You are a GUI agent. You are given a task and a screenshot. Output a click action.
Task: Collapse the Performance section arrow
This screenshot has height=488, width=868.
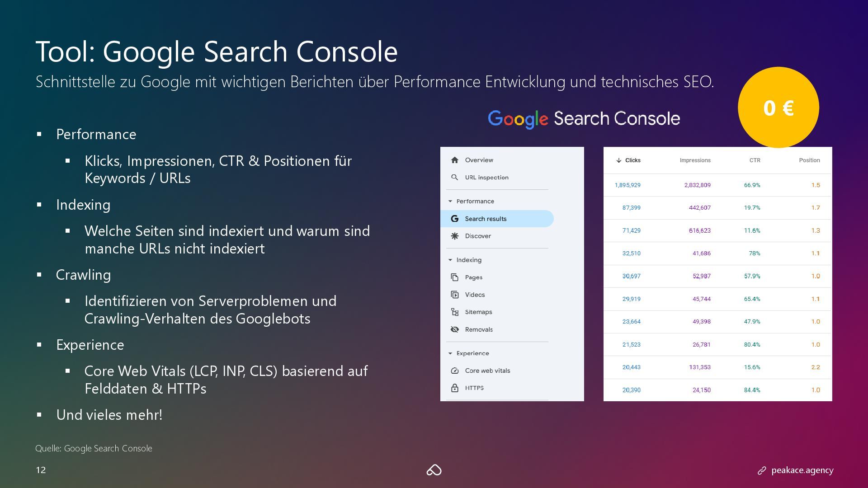pyautogui.click(x=450, y=201)
